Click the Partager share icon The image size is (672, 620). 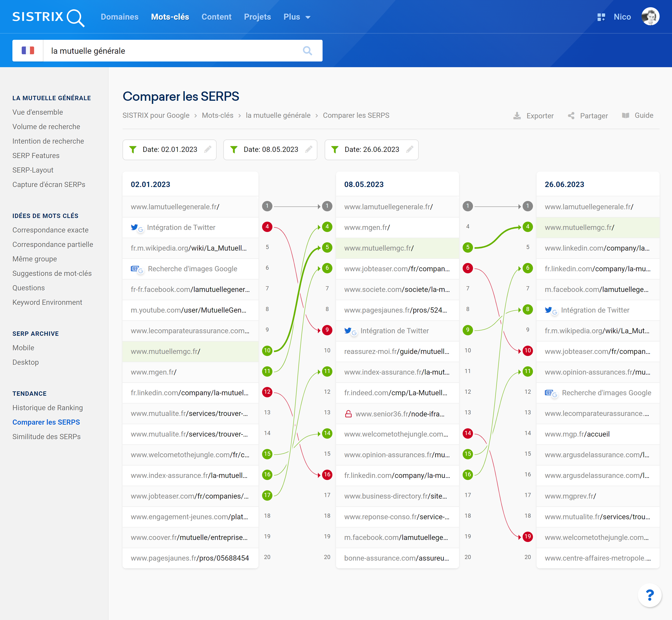571,116
